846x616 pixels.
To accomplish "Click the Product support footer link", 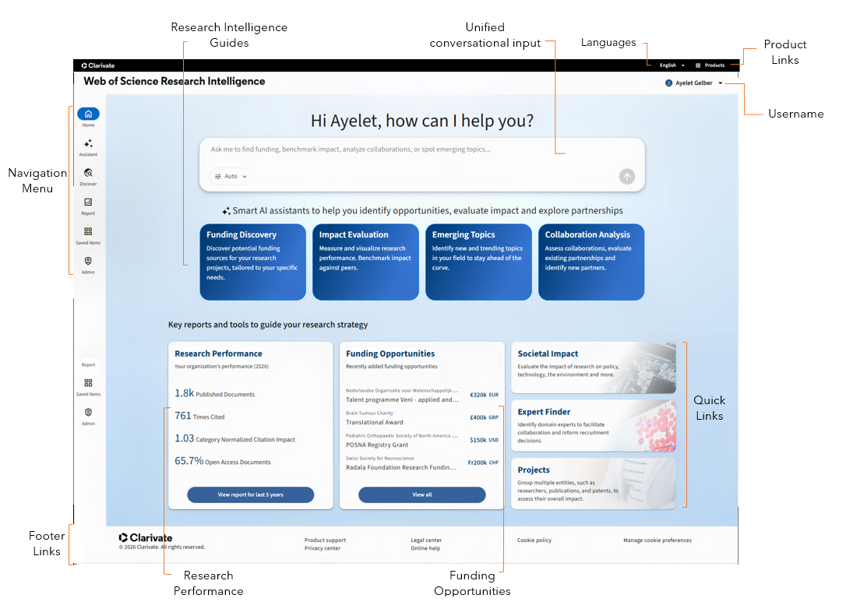I will pos(325,540).
